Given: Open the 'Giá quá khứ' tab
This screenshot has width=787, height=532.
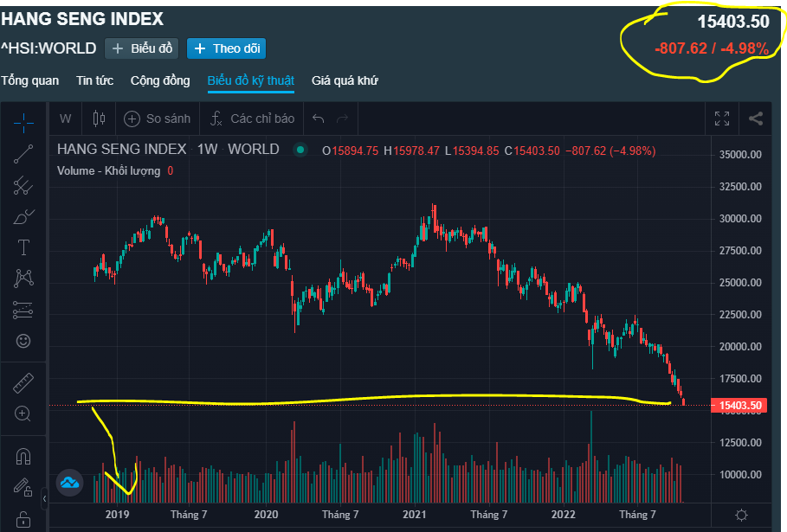Looking at the screenshot, I should [345, 80].
